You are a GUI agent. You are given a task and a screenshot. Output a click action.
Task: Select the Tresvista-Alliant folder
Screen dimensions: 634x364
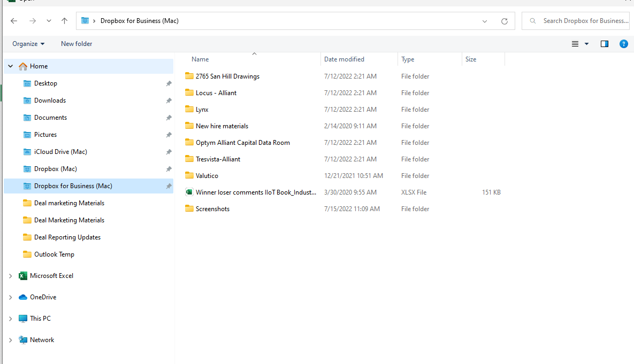pos(218,159)
